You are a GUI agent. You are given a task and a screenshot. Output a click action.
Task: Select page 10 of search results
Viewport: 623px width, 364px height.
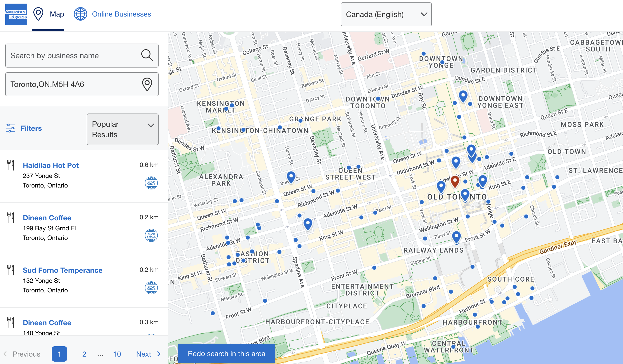point(117,354)
